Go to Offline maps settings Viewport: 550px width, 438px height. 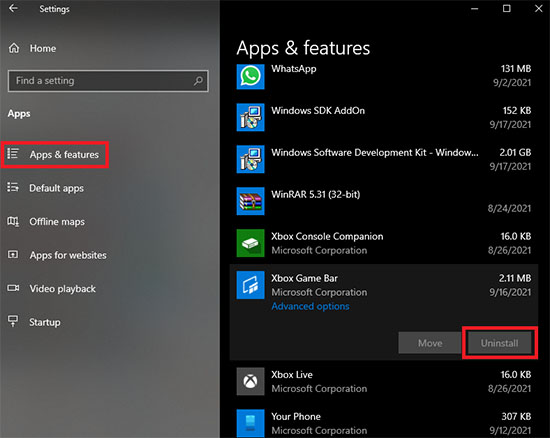point(57,222)
